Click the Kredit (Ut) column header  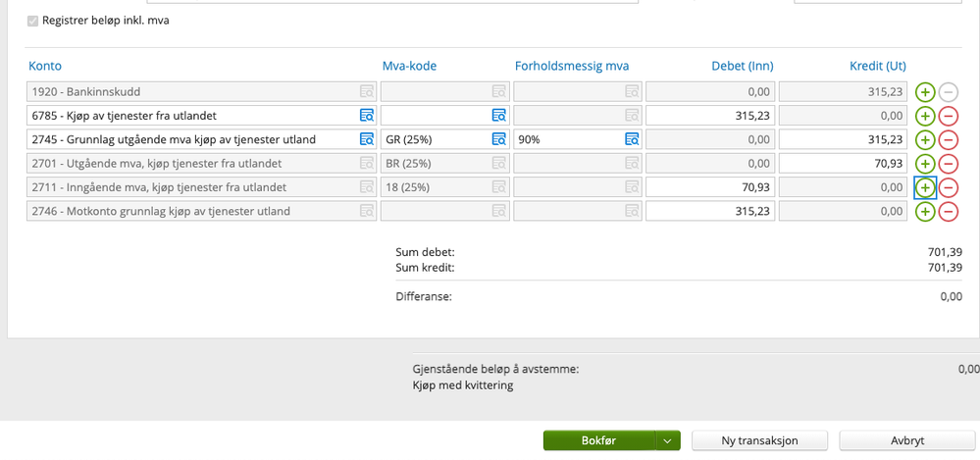click(878, 67)
